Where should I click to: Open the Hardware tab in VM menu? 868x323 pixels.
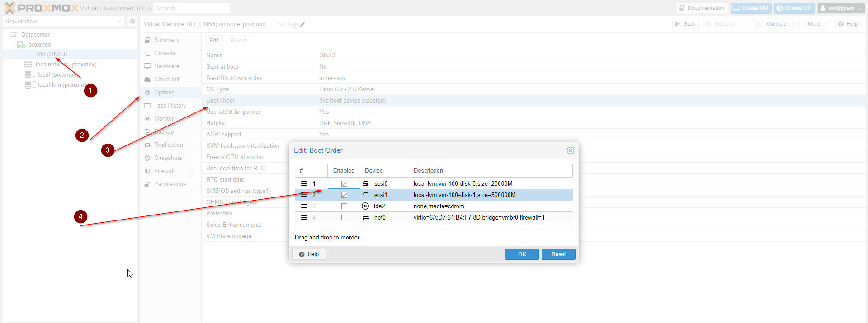click(166, 66)
